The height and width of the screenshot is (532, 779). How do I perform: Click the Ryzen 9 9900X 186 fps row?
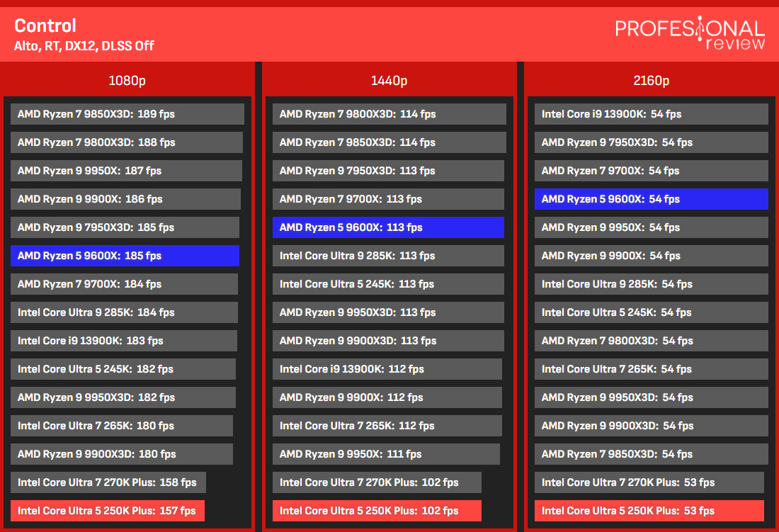125,199
